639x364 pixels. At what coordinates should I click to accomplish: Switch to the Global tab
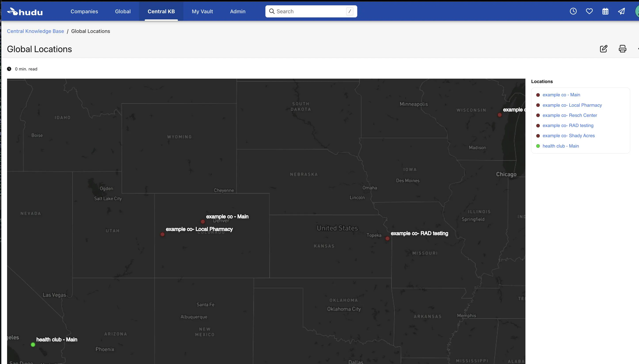coord(123,11)
